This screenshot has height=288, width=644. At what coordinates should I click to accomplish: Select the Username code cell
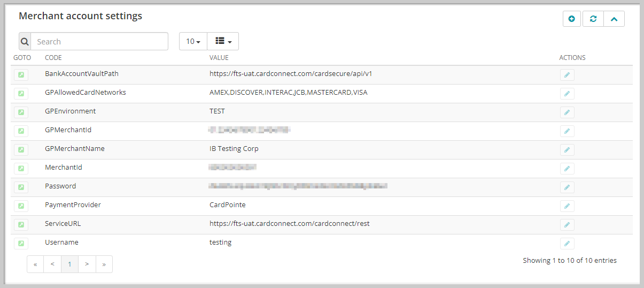coord(61,242)
